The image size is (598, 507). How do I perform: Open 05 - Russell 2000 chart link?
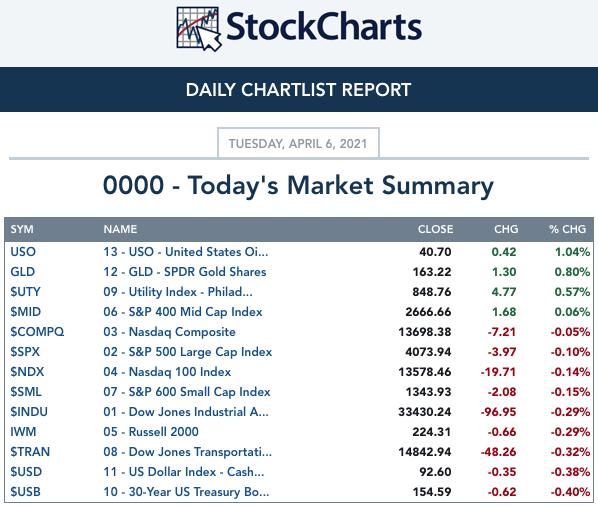[151, 431]
